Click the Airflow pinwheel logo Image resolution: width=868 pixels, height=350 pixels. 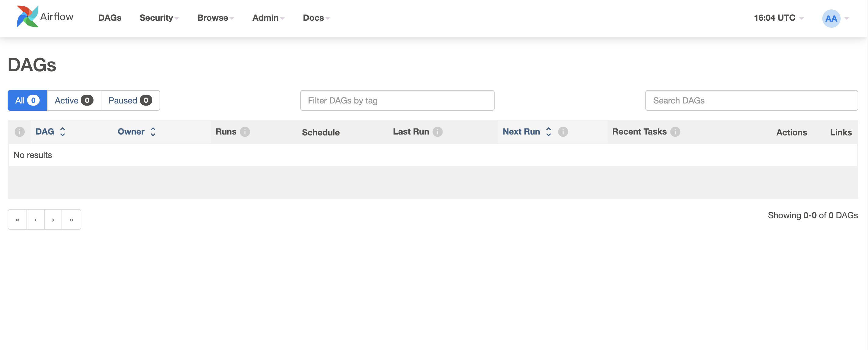point(28,16)
